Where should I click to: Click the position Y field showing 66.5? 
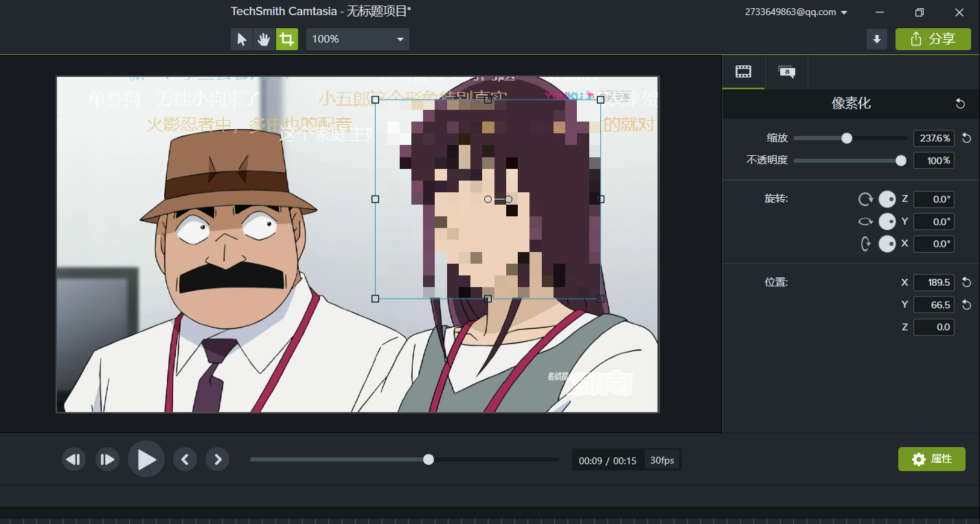click(934, 304)
